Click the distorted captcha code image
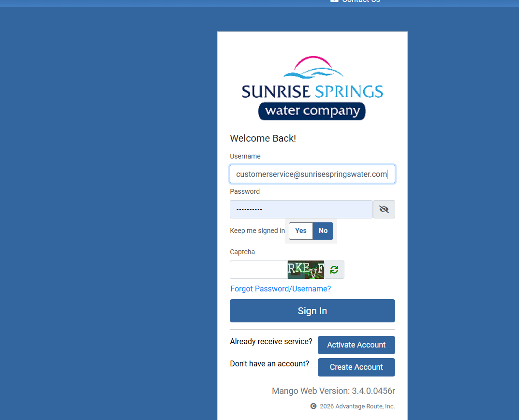519x420 pixels. coord(306,270)
